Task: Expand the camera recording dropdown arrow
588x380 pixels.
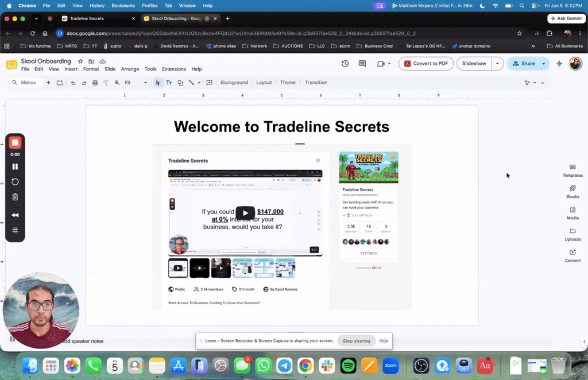Action: click(389, 64)
